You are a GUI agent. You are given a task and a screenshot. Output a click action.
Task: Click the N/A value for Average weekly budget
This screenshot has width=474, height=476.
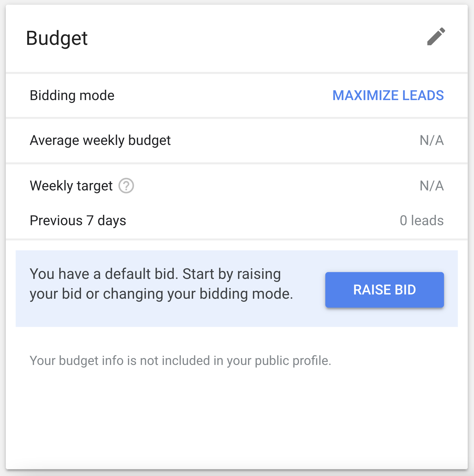432,140
